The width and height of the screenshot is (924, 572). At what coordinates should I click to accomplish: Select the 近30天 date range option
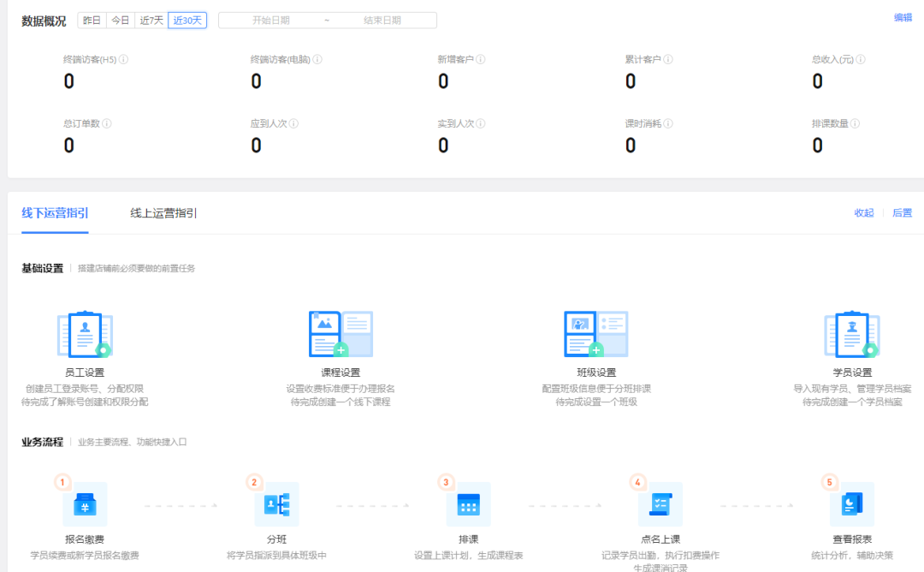tap(187, 21)
